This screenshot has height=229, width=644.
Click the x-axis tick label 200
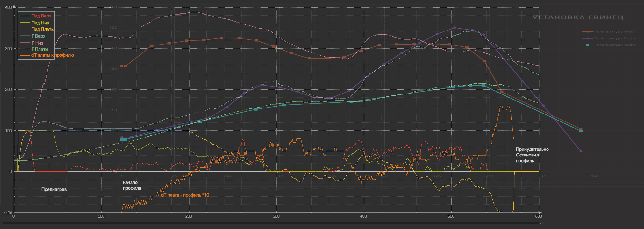click(x=189, y=216)
